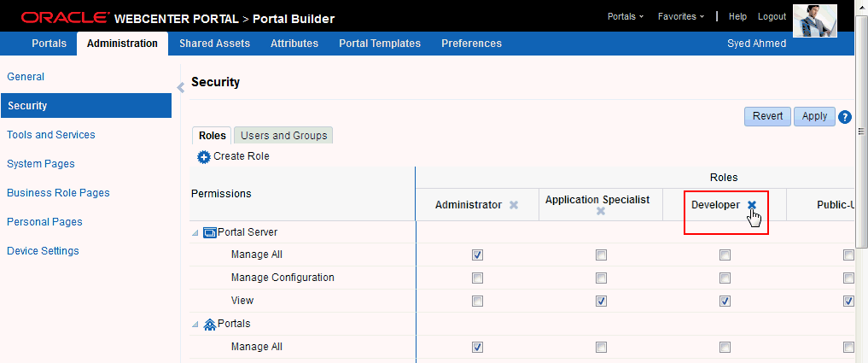868x363 pixels.
Task: Switch to the Portals main tab
Action: (x=49, y=44)
